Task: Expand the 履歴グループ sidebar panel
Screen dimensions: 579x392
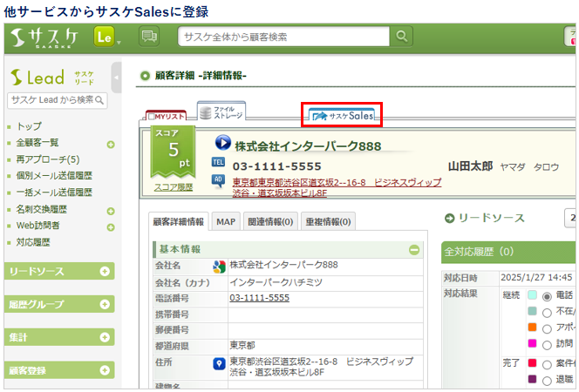Action: pyautogui.click(x=59, y=304)
